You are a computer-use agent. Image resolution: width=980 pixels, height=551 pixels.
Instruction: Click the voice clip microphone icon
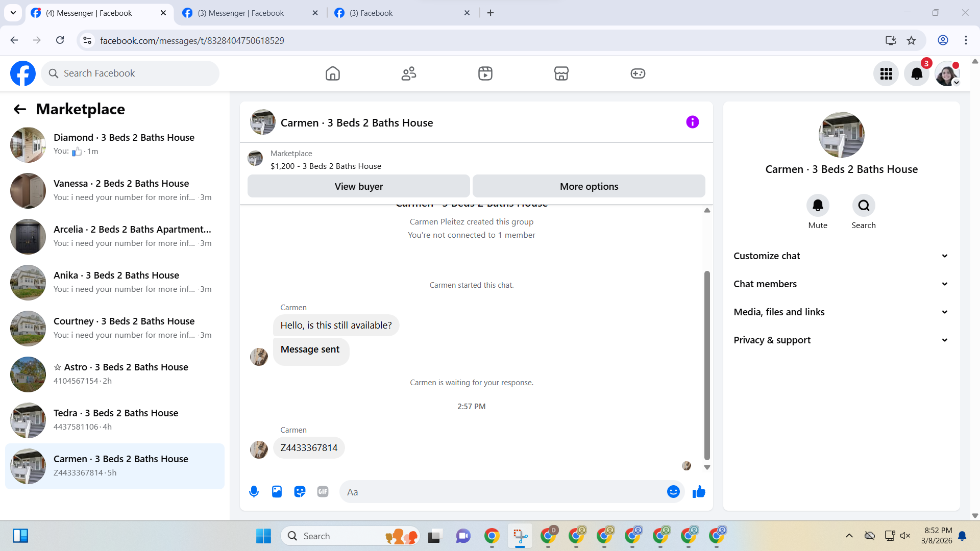(254, 492)
